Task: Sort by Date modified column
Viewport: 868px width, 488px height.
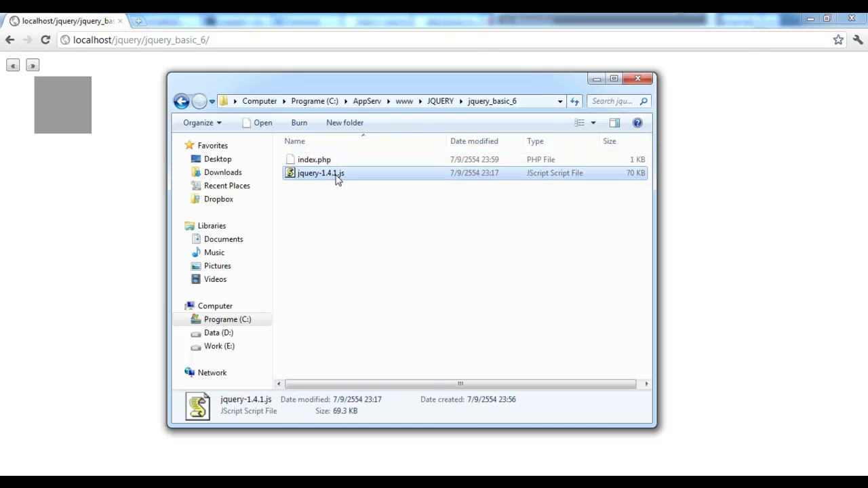Action: coord(485,141)
